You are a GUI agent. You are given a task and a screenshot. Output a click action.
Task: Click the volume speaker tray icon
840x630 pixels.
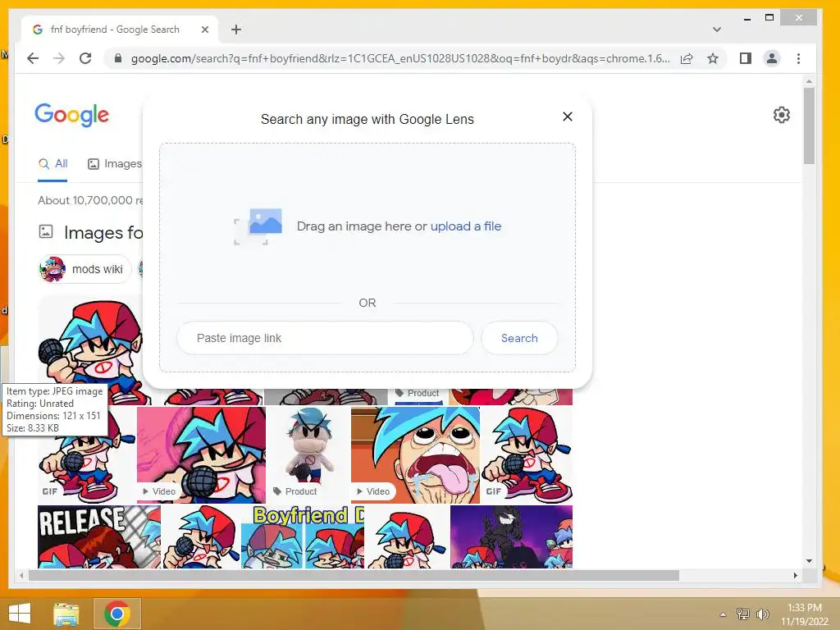762,614
